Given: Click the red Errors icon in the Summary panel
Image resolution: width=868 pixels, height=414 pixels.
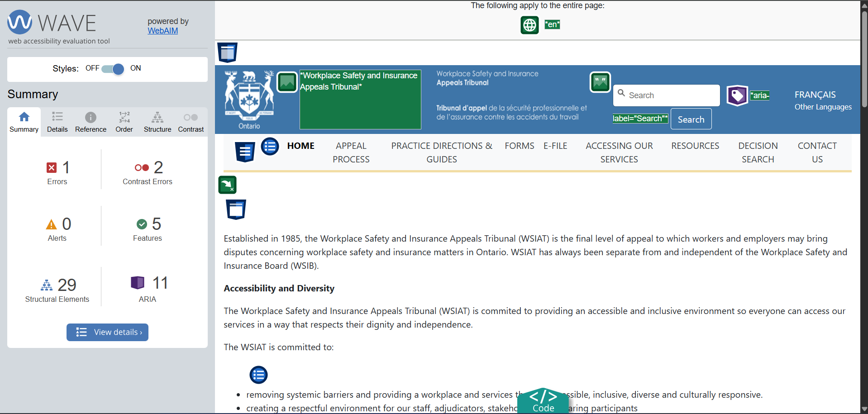Looking at the screenshot, I should point(51,167).
